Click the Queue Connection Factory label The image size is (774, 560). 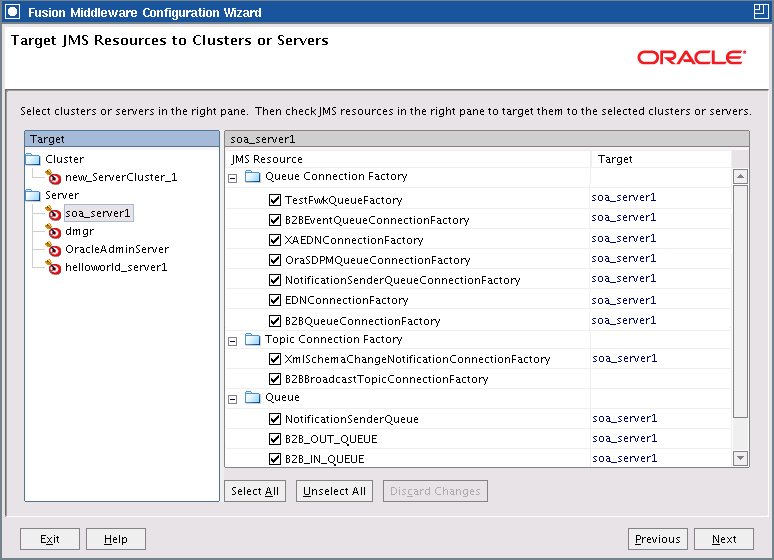click(x=336, y=176)
